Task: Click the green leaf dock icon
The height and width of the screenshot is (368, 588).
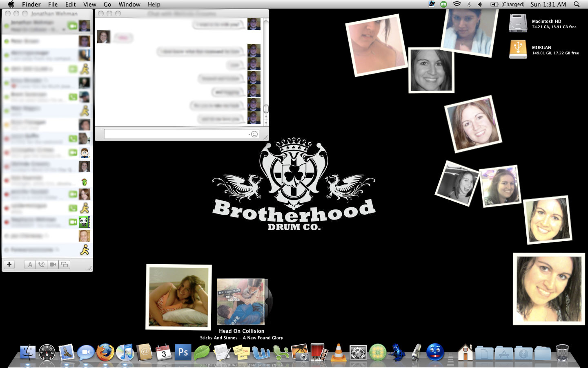Action: click(x=203, y=352)
